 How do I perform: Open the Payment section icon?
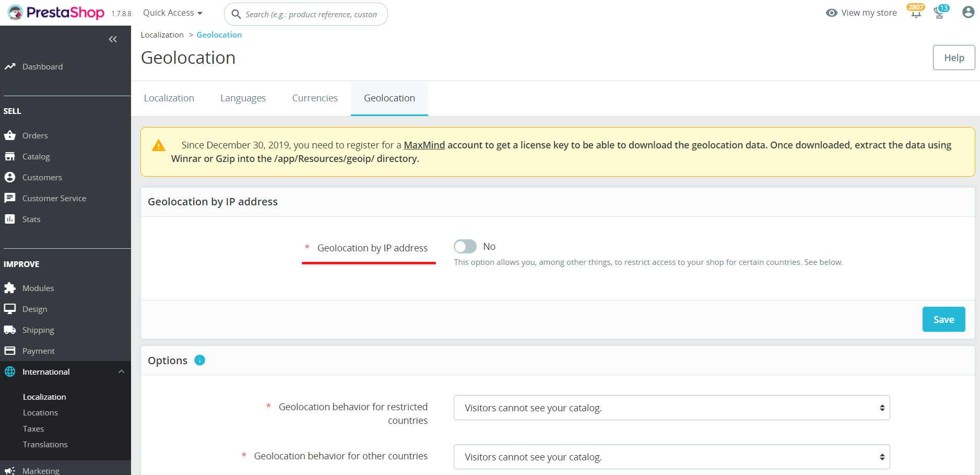(x=10, y=351)
